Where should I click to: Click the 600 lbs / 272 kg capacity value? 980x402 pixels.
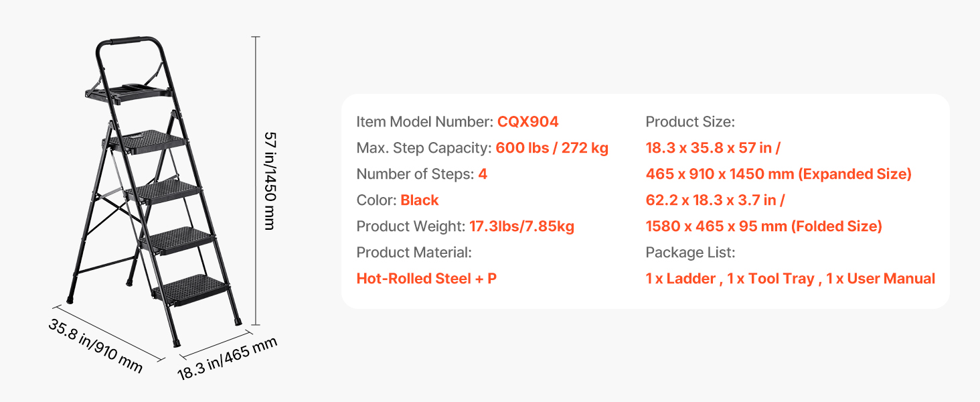(x=552, y=148)
